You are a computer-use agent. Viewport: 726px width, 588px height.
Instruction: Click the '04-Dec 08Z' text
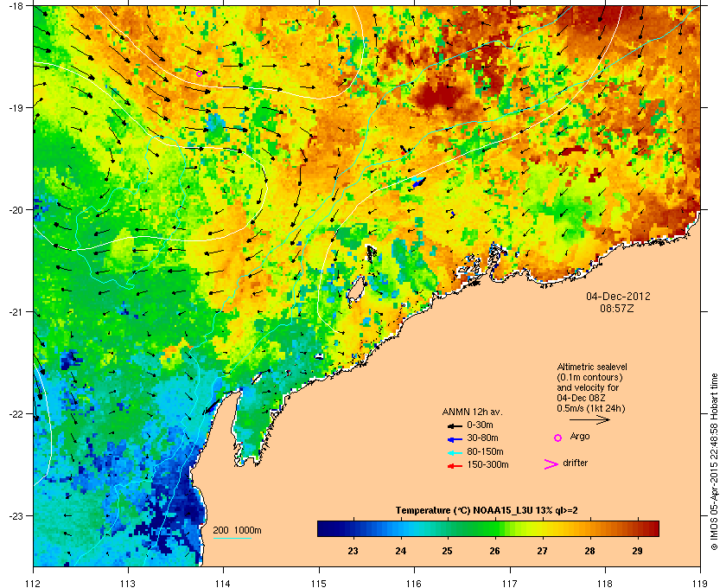[x=581, y=398]
